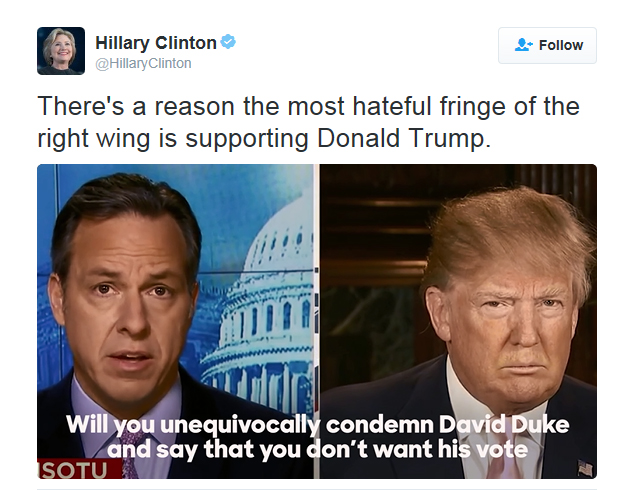Open the @HillaryClinton handle link
This screenshot has height=490, width=635.
pyautogui.click(x=143, y=64)
